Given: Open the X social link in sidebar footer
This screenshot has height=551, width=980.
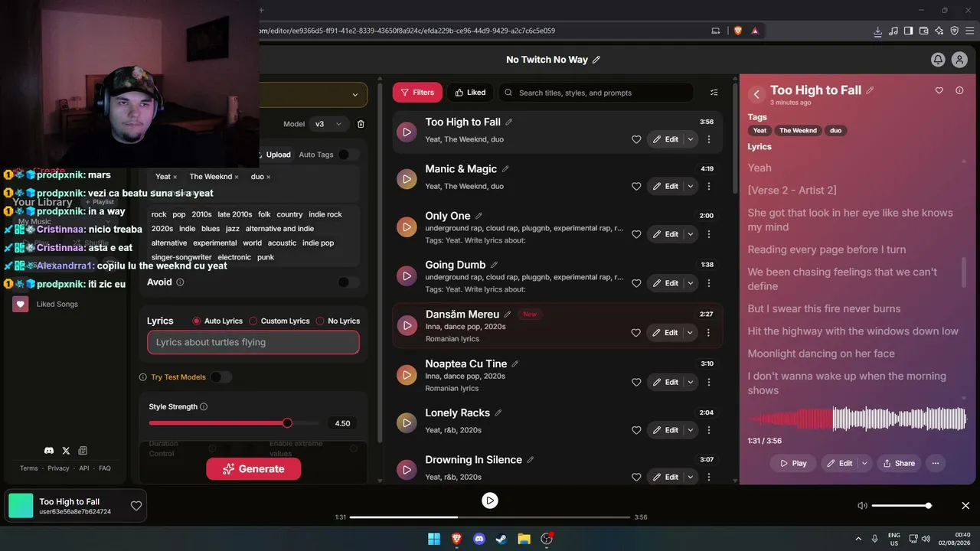Looking at the screenshot, I should [x=66, y=451].
